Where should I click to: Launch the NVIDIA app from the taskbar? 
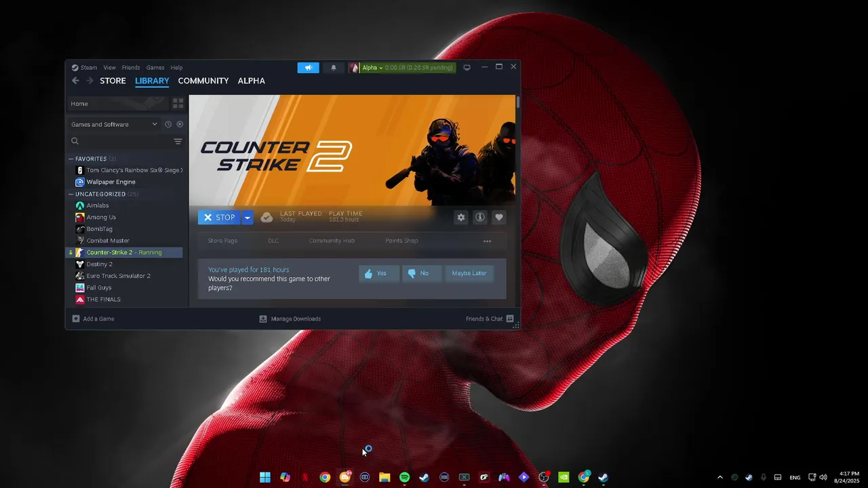coord(564,477)
